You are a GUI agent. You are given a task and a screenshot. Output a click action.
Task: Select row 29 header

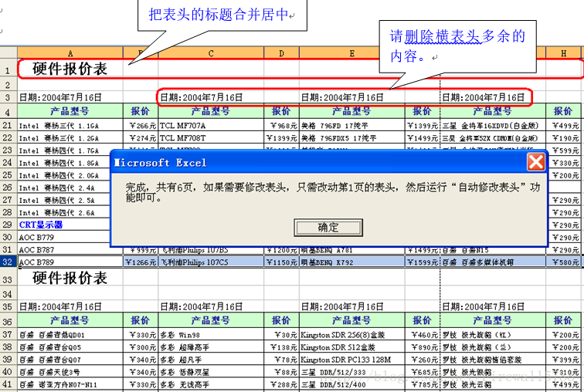(8, 225)
